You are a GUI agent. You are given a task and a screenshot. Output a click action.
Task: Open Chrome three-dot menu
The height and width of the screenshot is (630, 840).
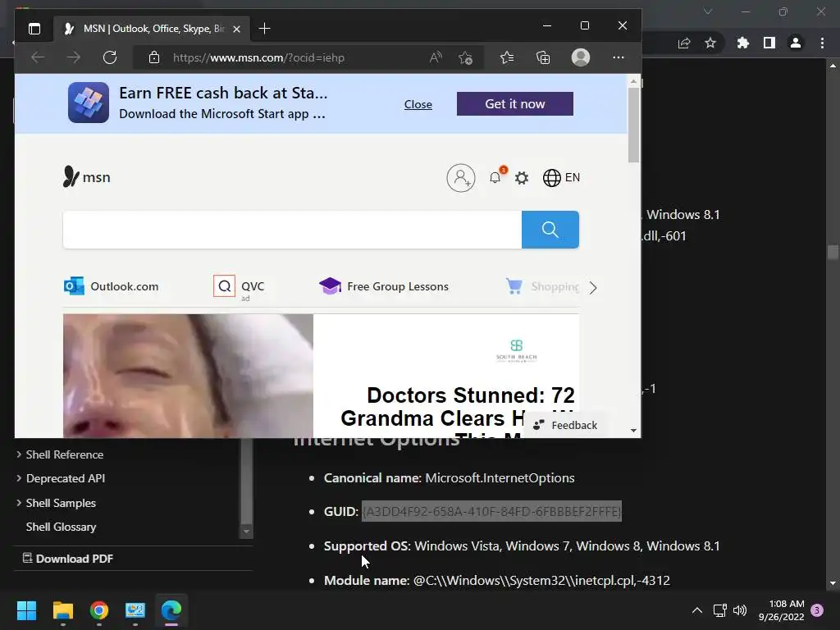(822, 43)
